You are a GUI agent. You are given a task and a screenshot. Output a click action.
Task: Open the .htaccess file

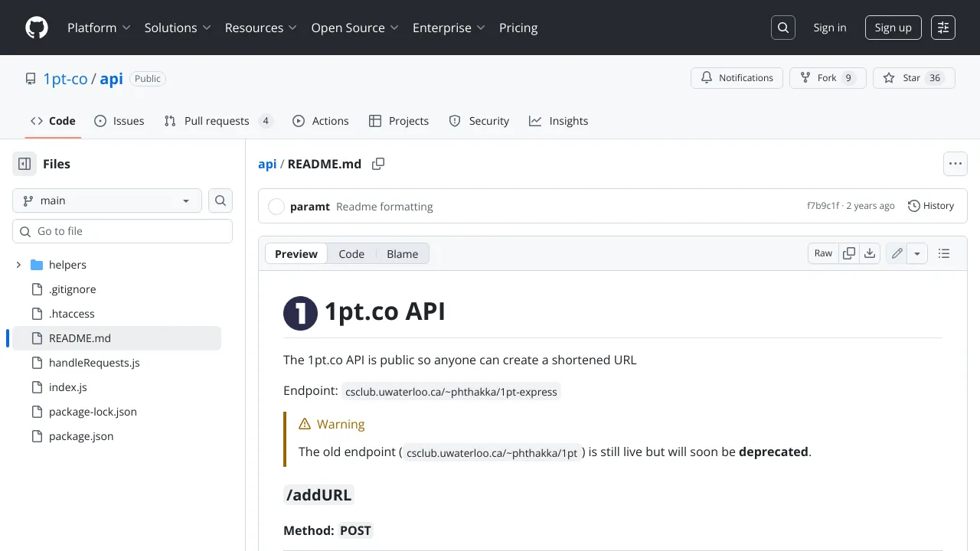pyautogui.click(x=72, y=314)
